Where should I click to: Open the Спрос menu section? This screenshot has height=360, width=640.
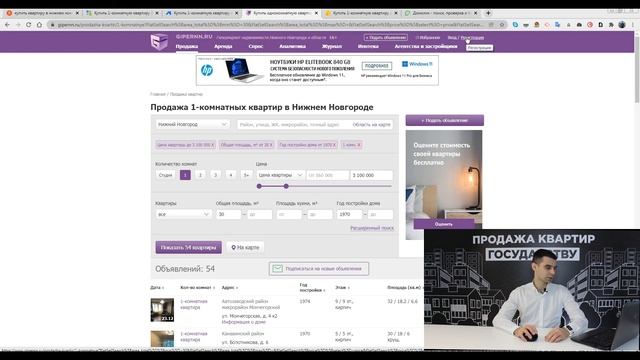(256, 47)
